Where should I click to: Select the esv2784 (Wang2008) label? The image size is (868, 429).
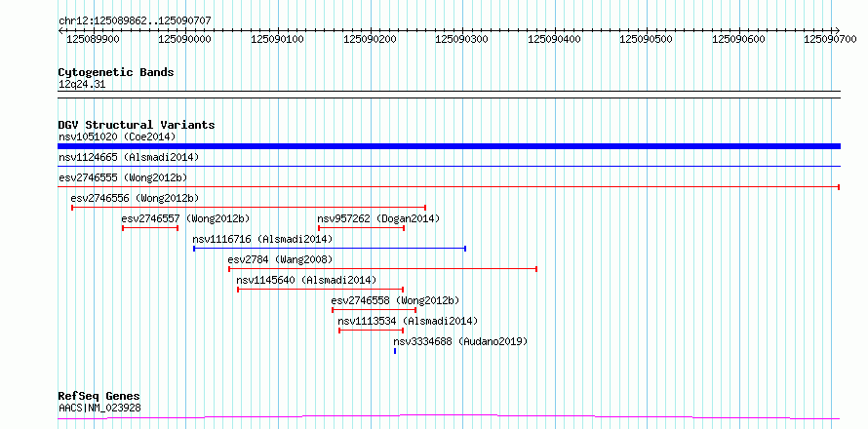(280, 259)
